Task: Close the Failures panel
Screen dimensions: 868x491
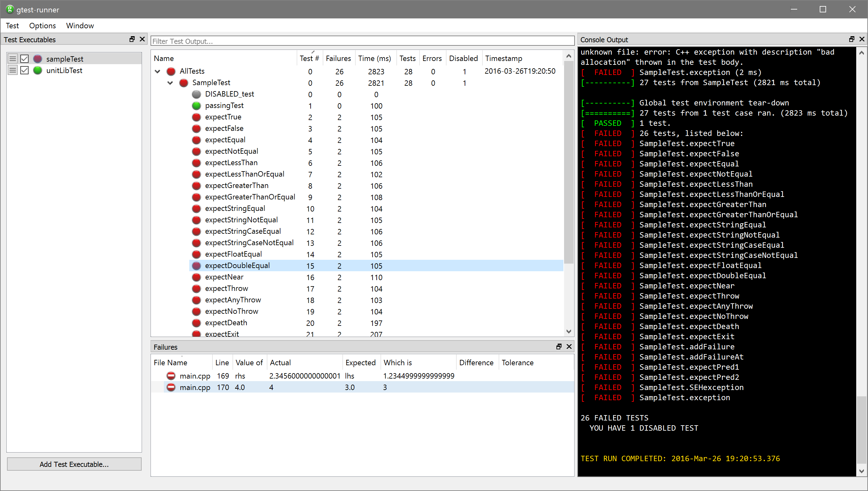Action: click(569, 347)
